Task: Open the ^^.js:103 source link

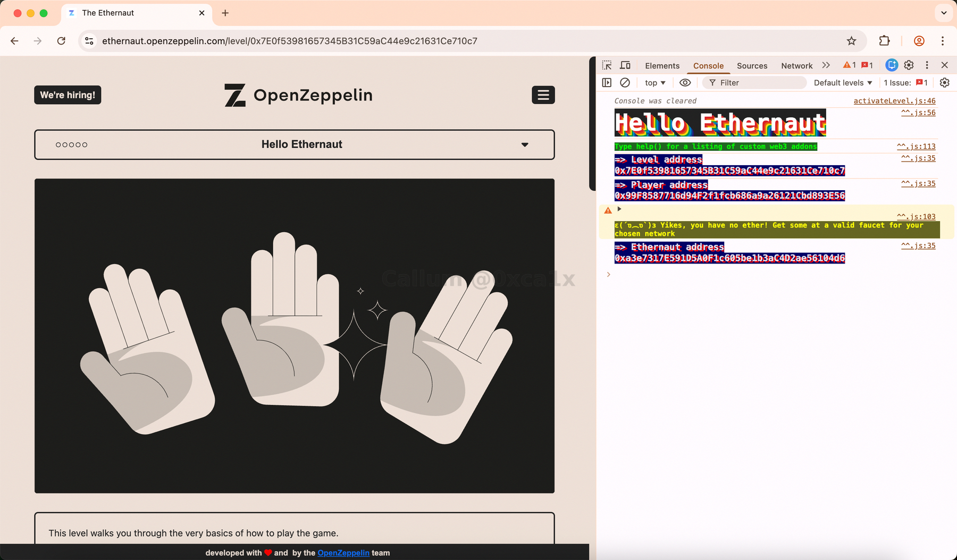Action: (916, 216)
